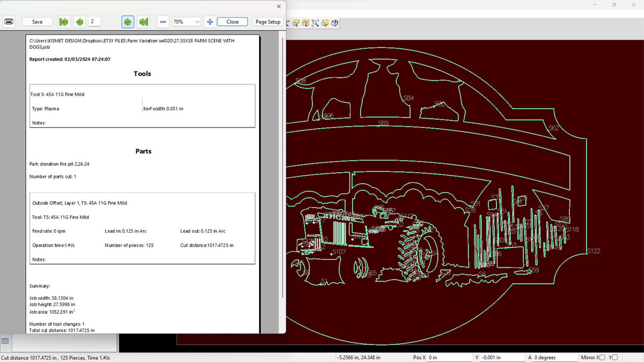Click the table grid icon at bottom left
This screenshot has width=644, height=362.
point(5,341)
